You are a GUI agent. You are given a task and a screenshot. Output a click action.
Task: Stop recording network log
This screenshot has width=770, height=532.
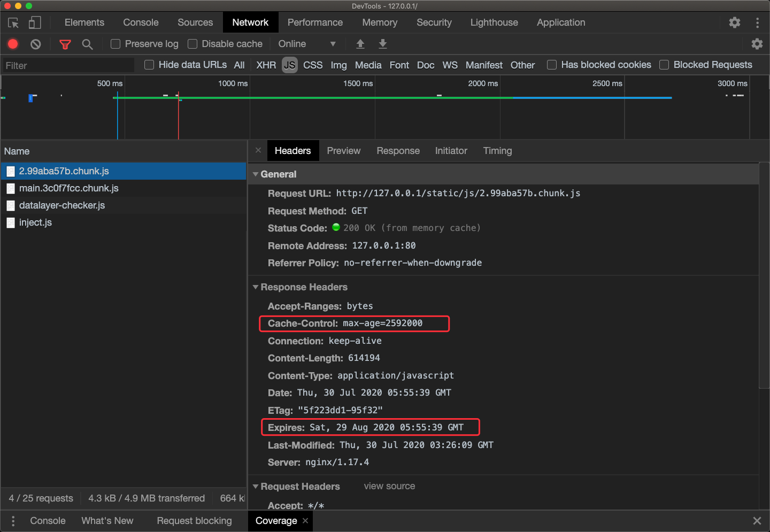point(13,44)
